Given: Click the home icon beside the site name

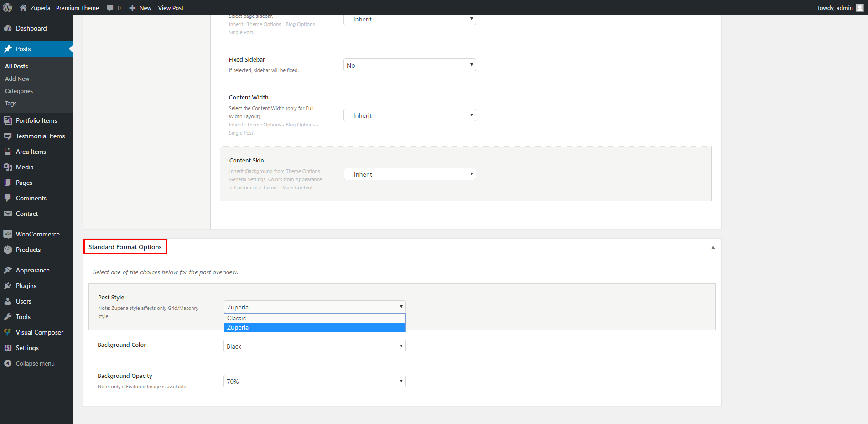Looking at the screenshot, I should [23, 8].
